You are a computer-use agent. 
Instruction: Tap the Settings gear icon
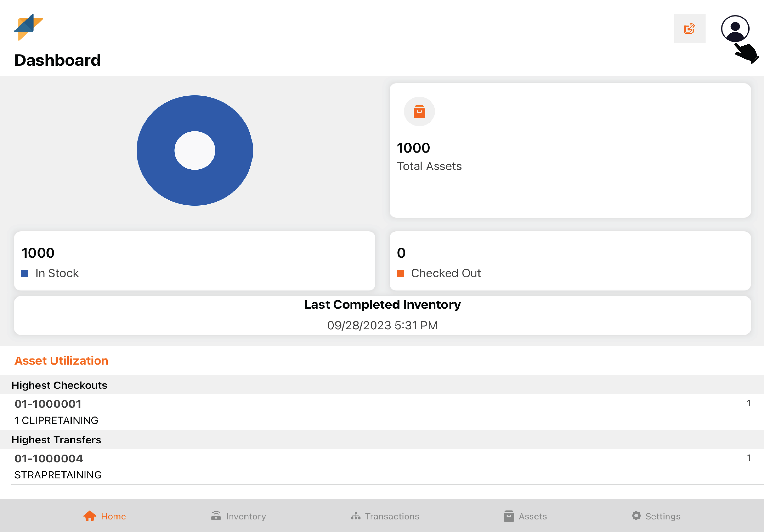pyautogui.click(x=636, y=516)
